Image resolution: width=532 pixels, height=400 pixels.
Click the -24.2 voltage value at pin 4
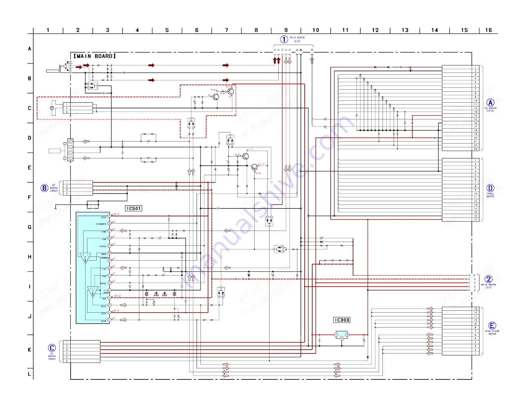pos(117,296)
